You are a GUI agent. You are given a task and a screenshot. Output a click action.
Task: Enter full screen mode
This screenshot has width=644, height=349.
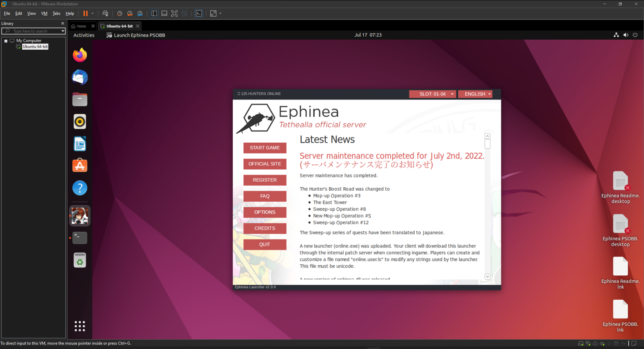tap(174, 14)
